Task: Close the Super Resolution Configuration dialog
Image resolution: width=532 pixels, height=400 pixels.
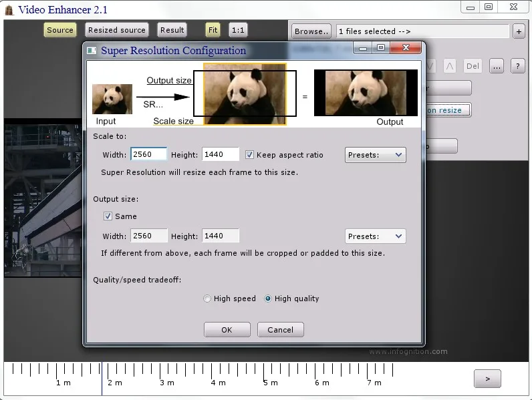Action: pos(406,47)
